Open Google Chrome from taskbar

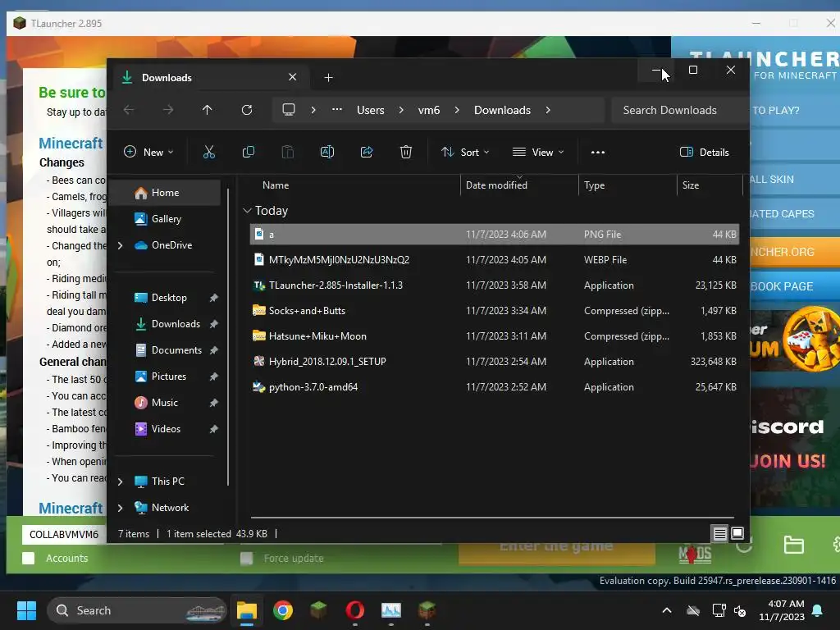283,610
